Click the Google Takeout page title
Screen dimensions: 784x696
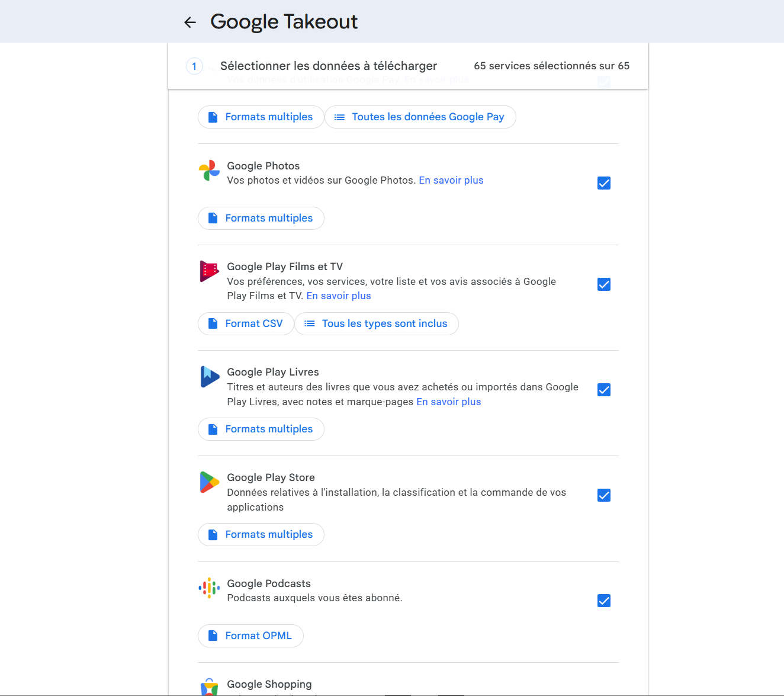(284, 22)
